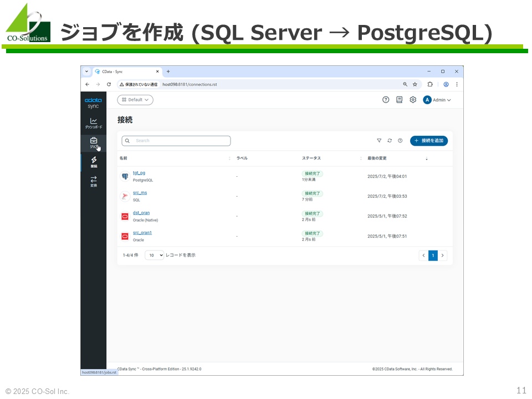Open the dst_oran connection link

click(x=141, y=213)
